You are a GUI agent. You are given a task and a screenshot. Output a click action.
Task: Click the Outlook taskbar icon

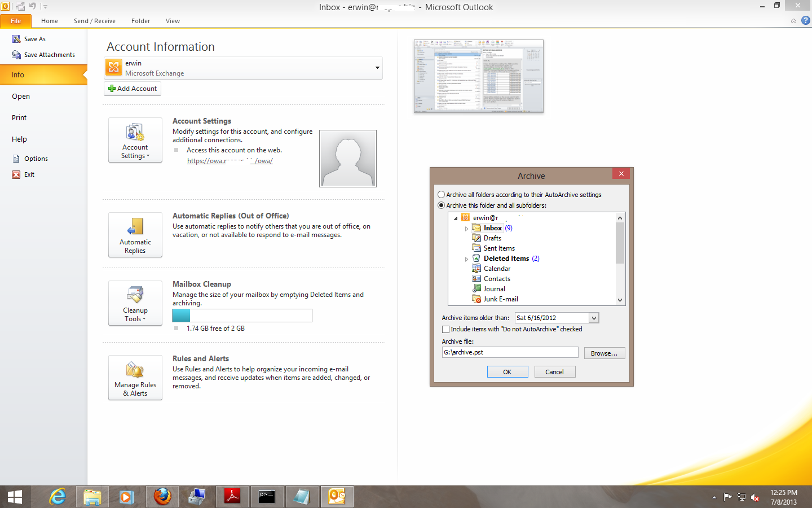tap(337, 497)
